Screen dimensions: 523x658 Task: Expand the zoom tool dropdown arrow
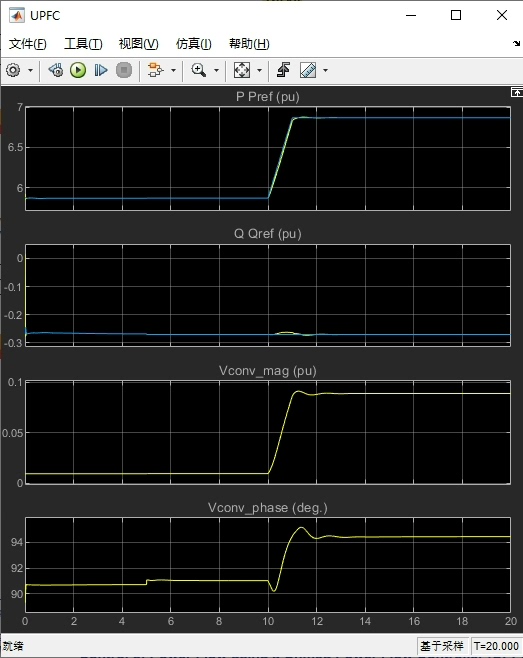click(x=217, y=70)
